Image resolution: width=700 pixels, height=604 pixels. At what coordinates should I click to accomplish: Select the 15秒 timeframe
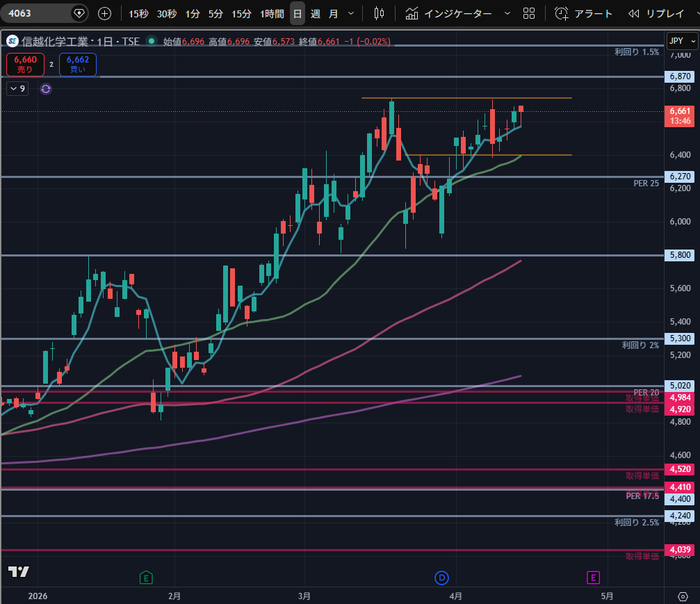tap(138, 14)
